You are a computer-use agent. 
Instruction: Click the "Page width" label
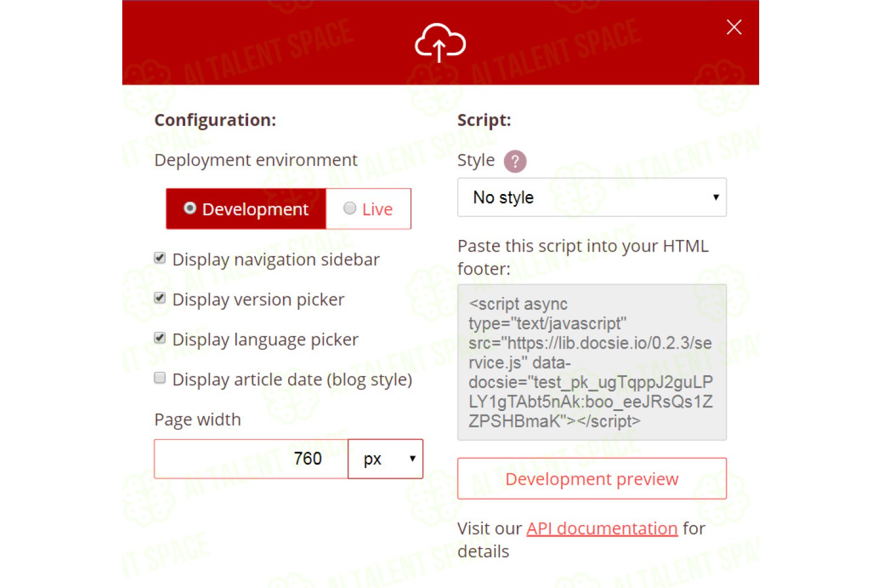pyautogui.click(x=198, y=419)
